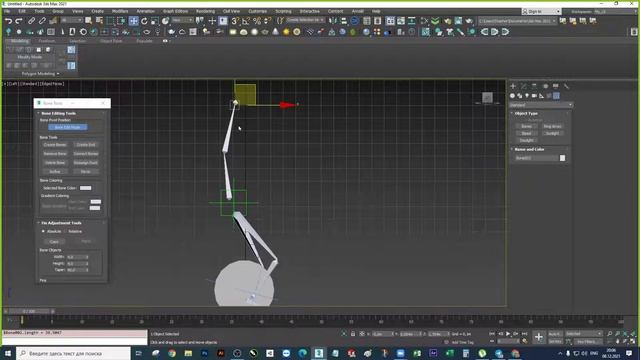The height and width of the screenshot is (360, 640).
Task: Collapse Fin Adjustment Tools rollout
Action: 61,223
